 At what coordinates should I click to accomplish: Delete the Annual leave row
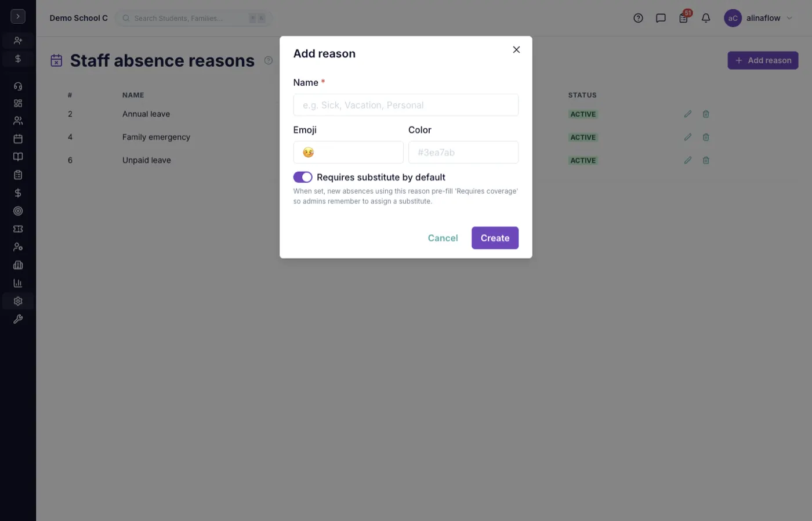(x=706, y=114)
